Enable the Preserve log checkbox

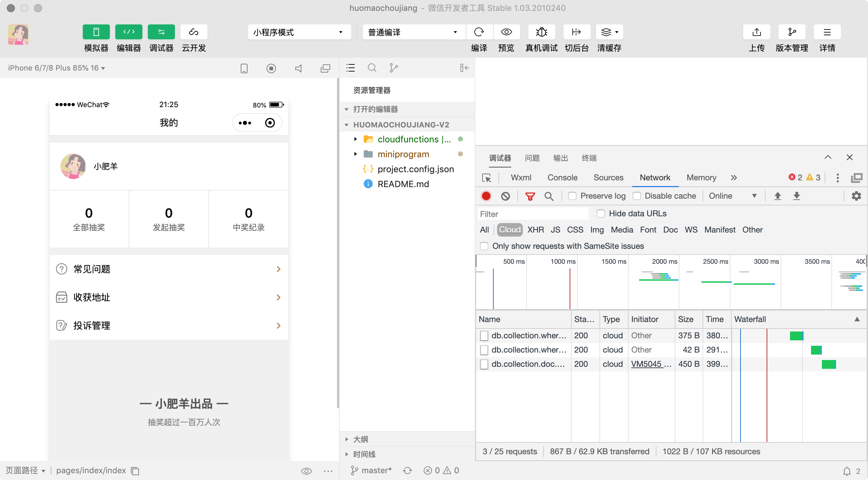pos(572,196)
